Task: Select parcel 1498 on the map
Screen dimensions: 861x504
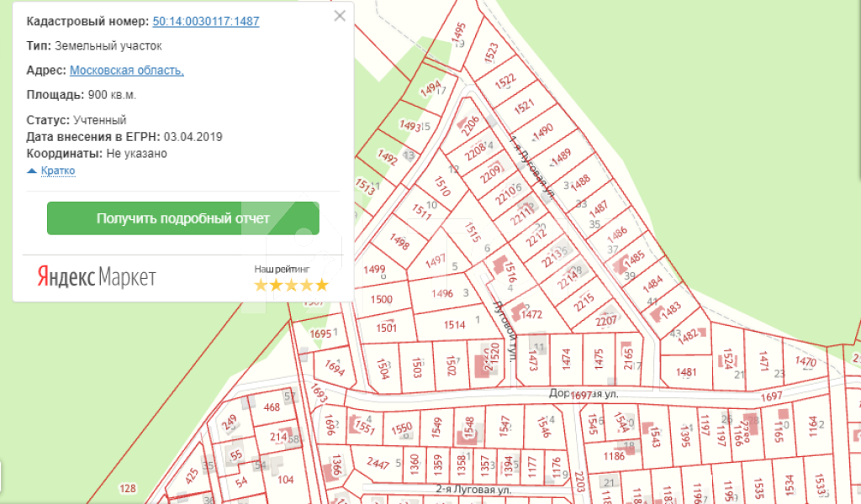Action: pos(399,243)
